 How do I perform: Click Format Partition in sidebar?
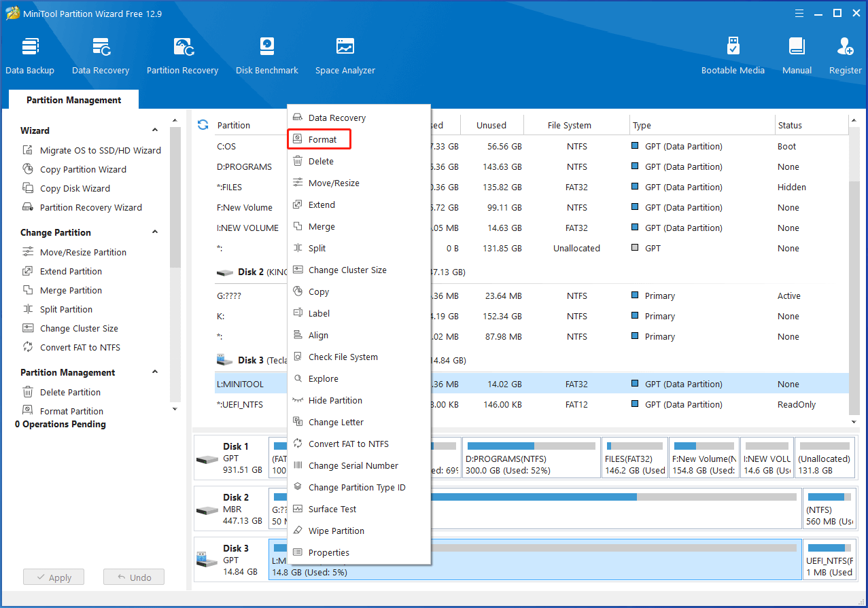coord(63,411)
